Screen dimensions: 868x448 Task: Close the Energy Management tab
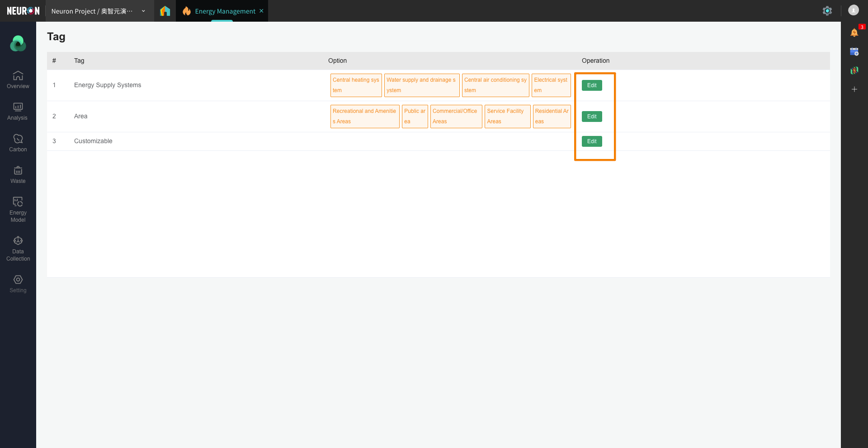(x=261, y=11)
